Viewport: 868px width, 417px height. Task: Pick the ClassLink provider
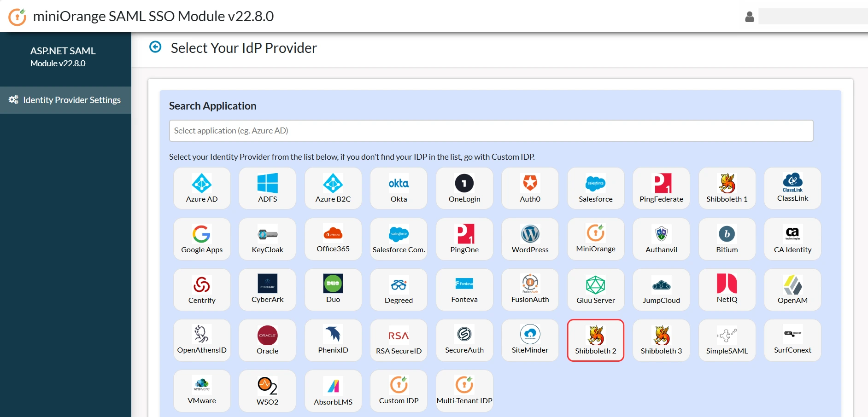click(x=793, y=188)
